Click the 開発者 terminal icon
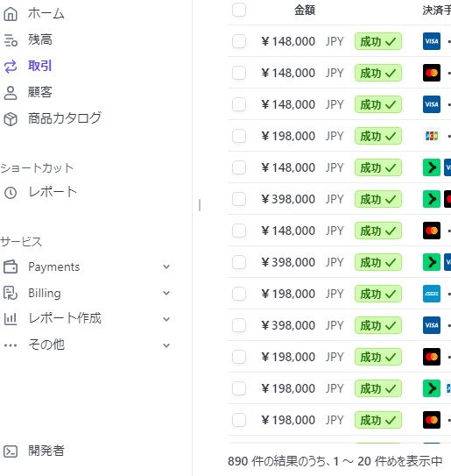The height and width of the screenshot is (476, 451). tap(11, 451)
